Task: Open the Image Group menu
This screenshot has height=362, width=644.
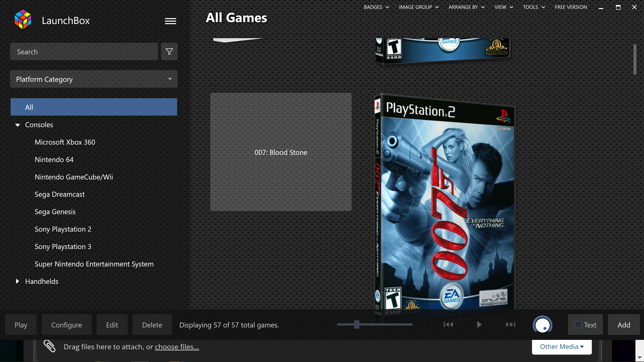Action: click(419, 7)
